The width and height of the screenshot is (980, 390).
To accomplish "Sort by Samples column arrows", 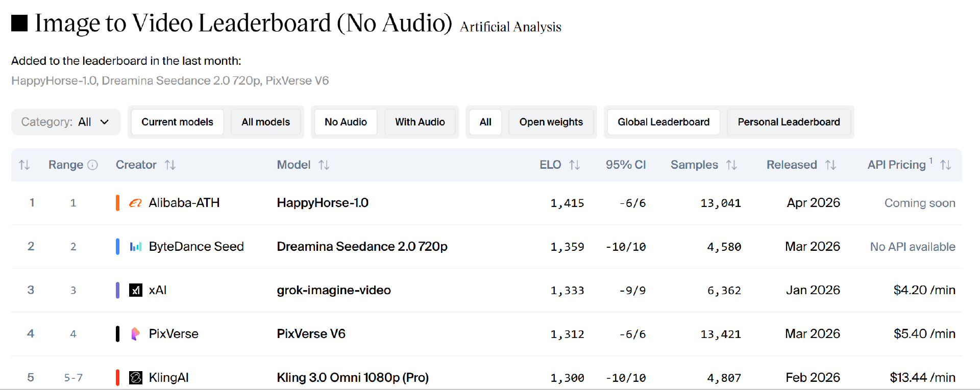I will (x=731, y=165).
